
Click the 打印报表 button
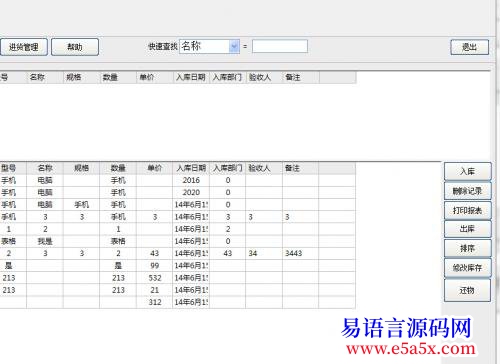(468, 210)
